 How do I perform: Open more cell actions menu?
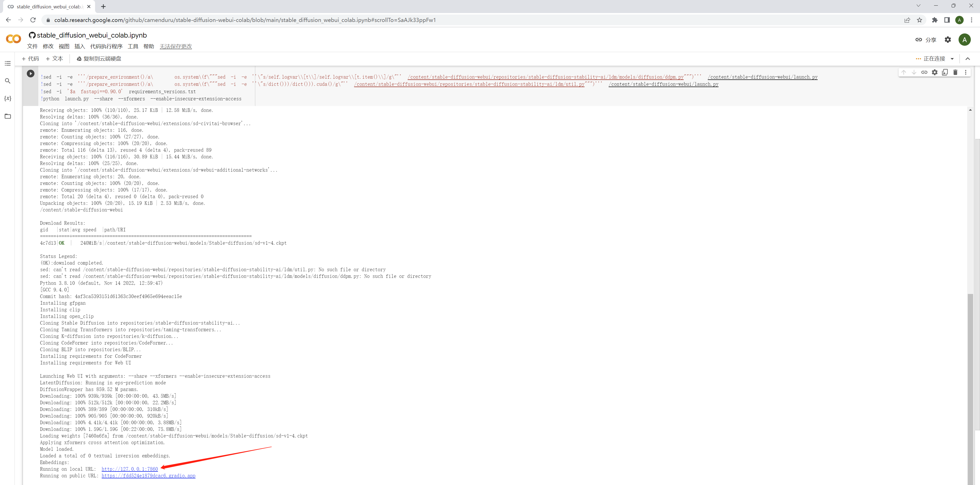(965, 72)
